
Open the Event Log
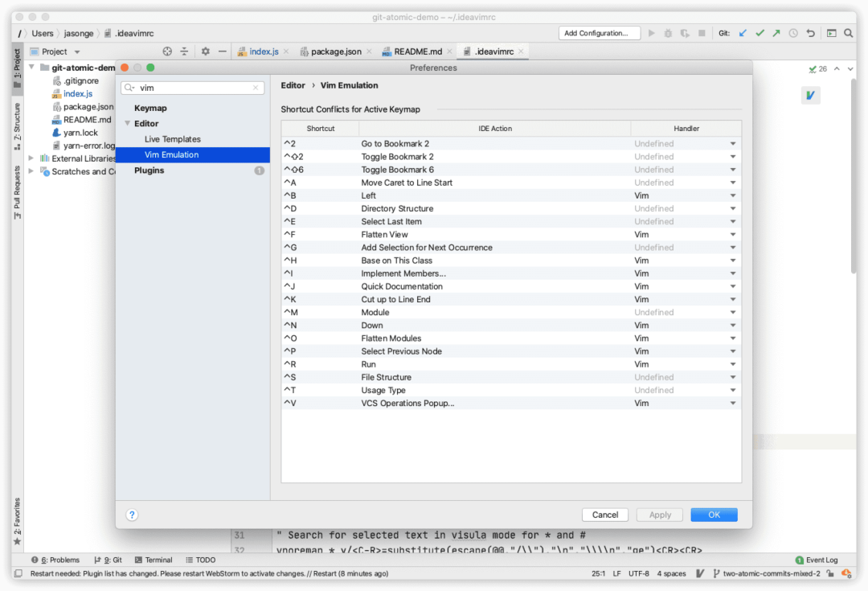pyautogui.click(x=817, y=560)
